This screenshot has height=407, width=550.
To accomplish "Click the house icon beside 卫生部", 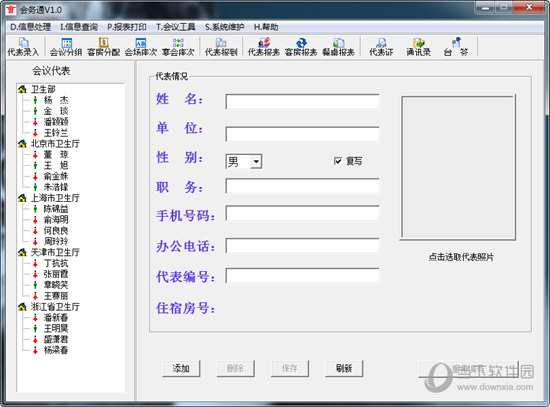I will (x=22, y=89).
